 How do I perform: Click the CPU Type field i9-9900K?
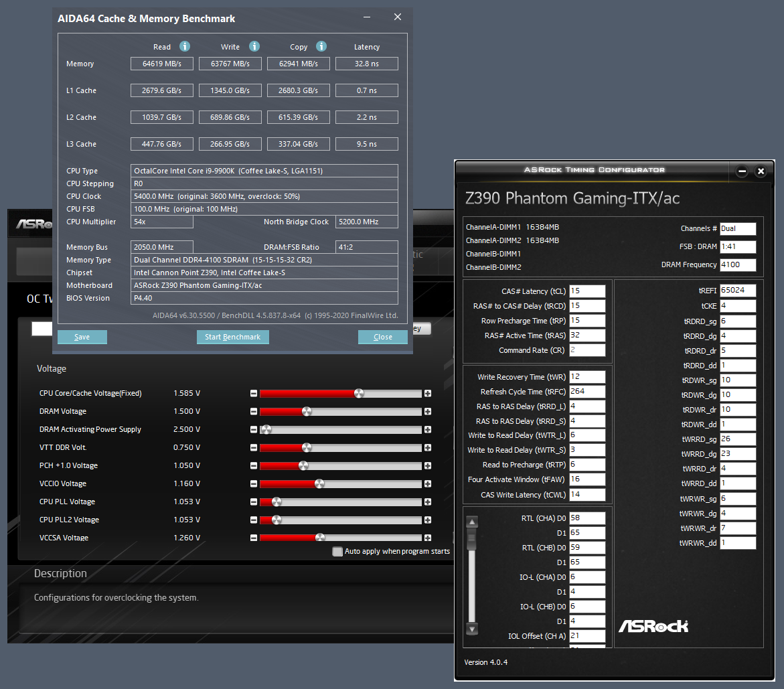(x=264, y=171)
